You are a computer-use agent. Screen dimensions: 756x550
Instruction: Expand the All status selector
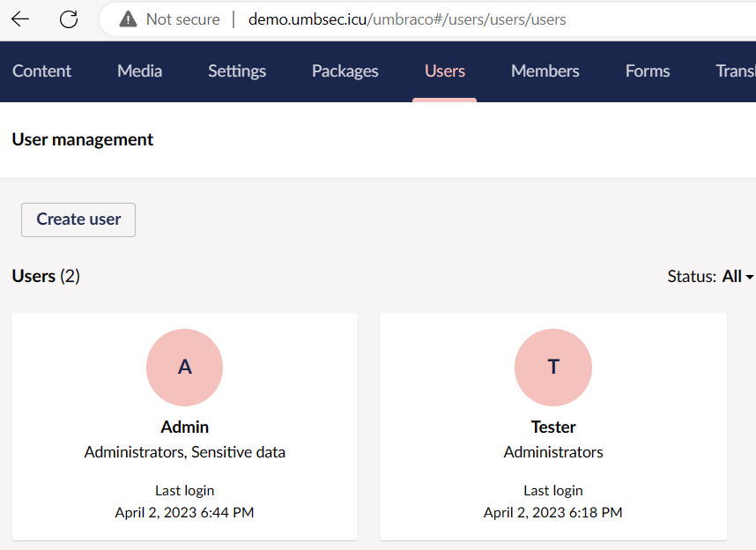[735, 276]
